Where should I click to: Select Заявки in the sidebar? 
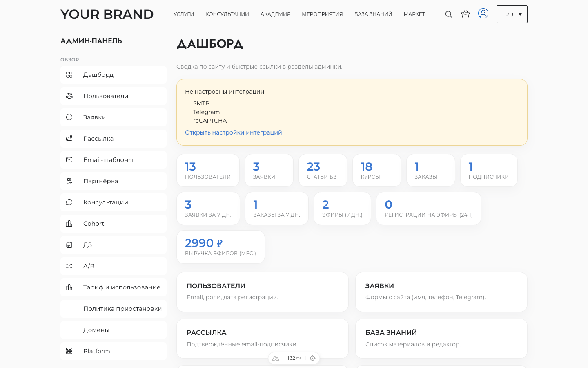tap(114, 117)
